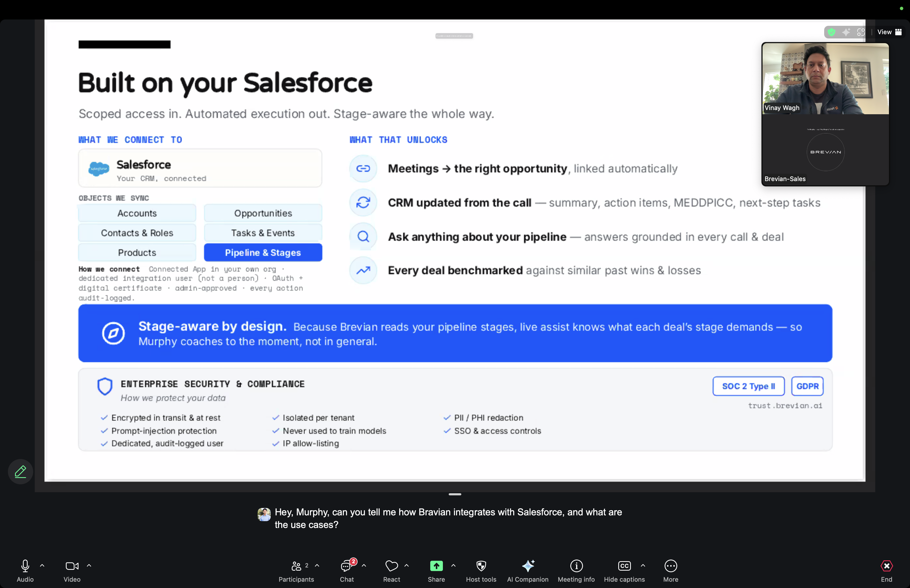Viewport: 910px width, 588px height.
Task: Expand the caret beside React
Action: 406,565
